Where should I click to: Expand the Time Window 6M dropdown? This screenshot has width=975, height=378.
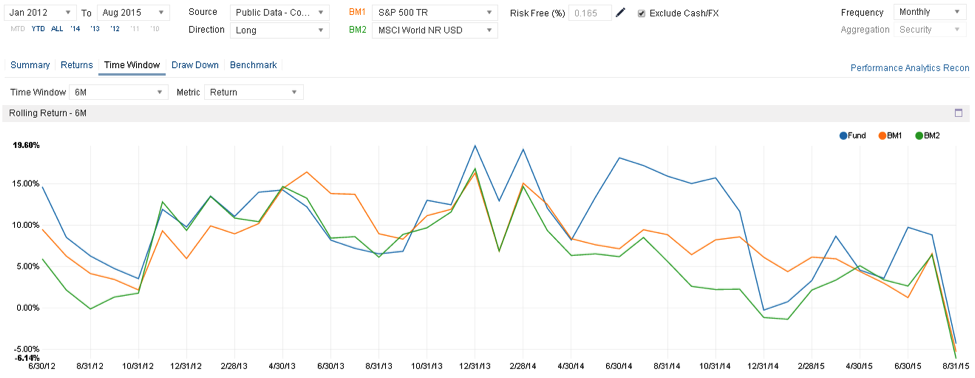pos(118,92)
